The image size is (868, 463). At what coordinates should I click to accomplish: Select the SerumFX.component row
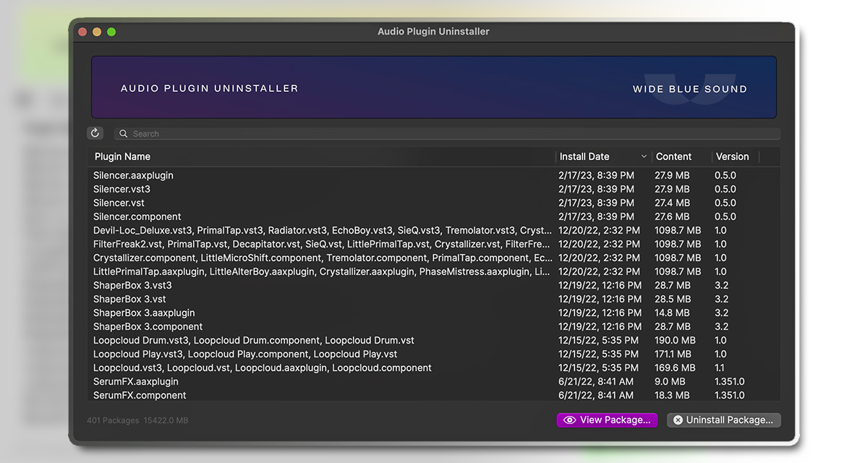click(x=140, y=396)
